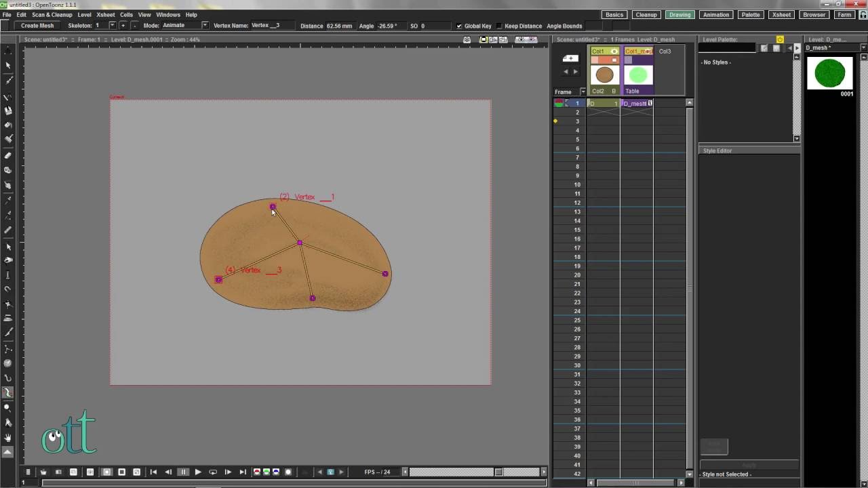Click the viewer's Camera Stand View icon
Viewport: 868px width, 488px height.
tap(484, 39)
